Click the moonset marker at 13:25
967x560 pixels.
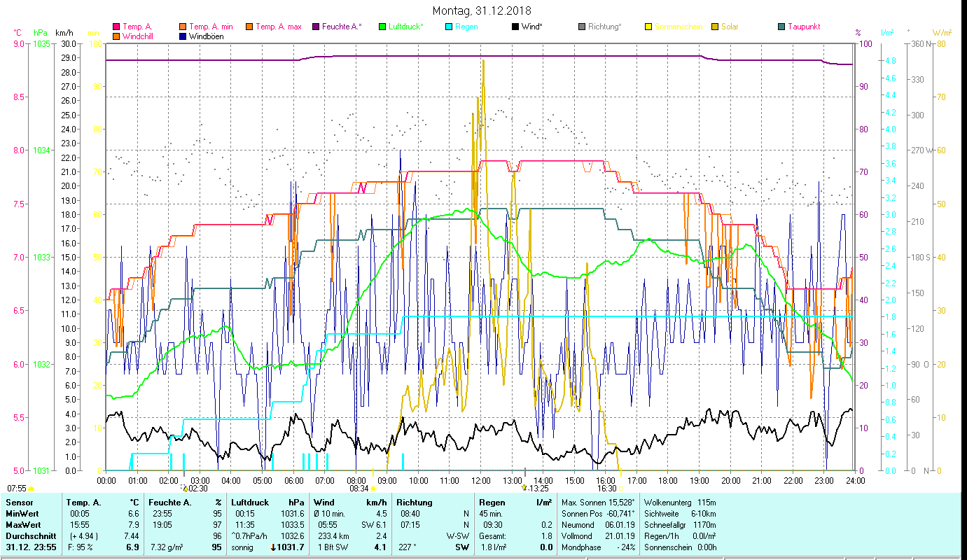tap(524, 488)
